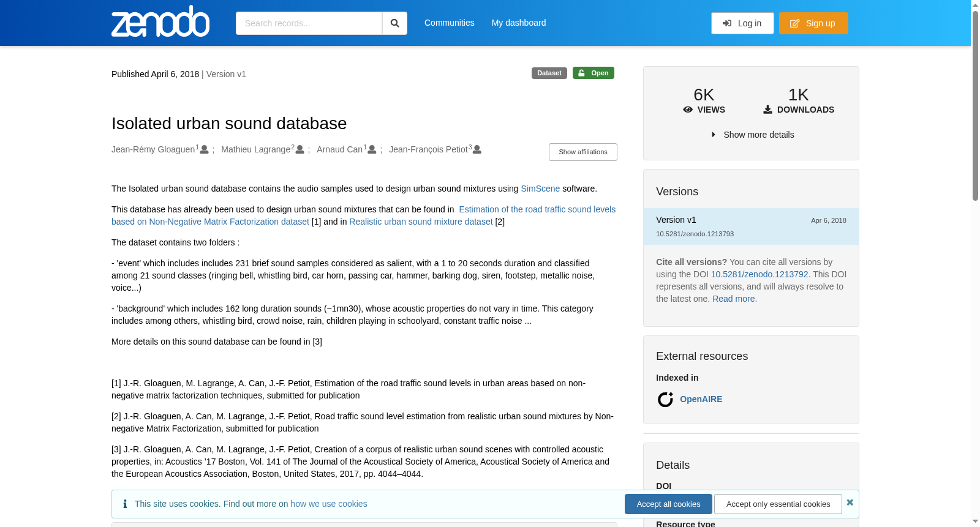Screen dimensions: 980x527
Task: Click the Read more link
Action: point(734,299)
